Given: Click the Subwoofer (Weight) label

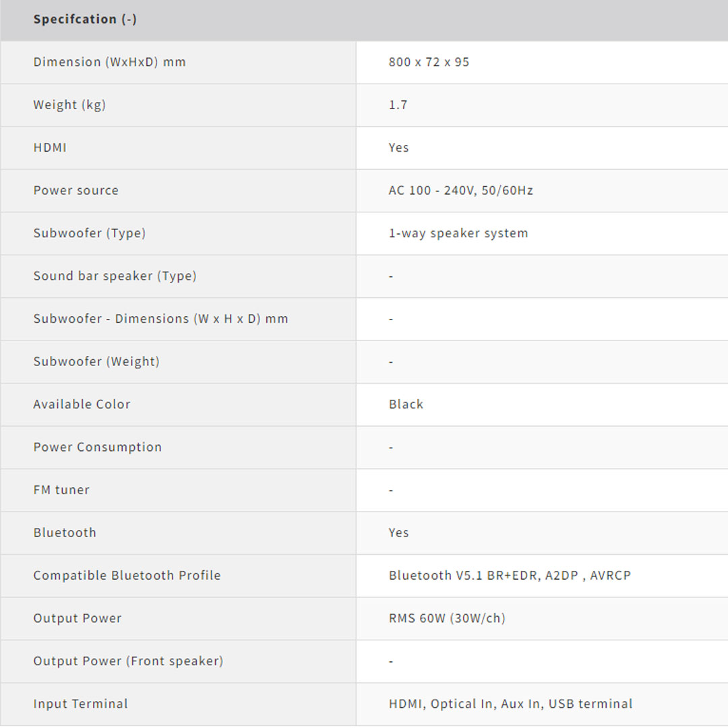Looking at the screenshot, I should [x=96, y=361].
